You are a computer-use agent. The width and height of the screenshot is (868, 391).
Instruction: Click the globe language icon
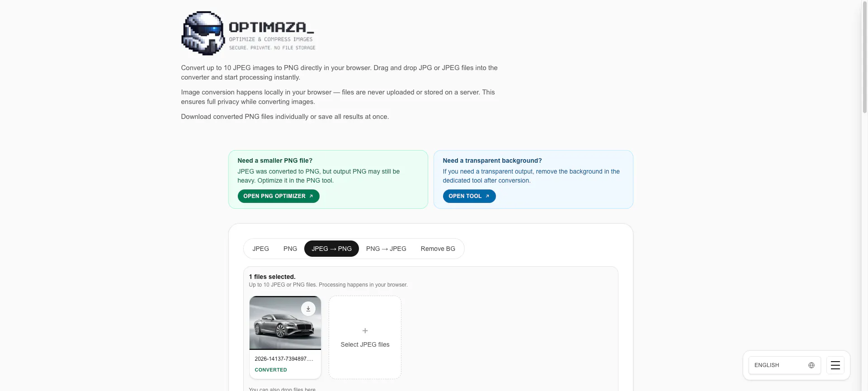click(811, 365)
